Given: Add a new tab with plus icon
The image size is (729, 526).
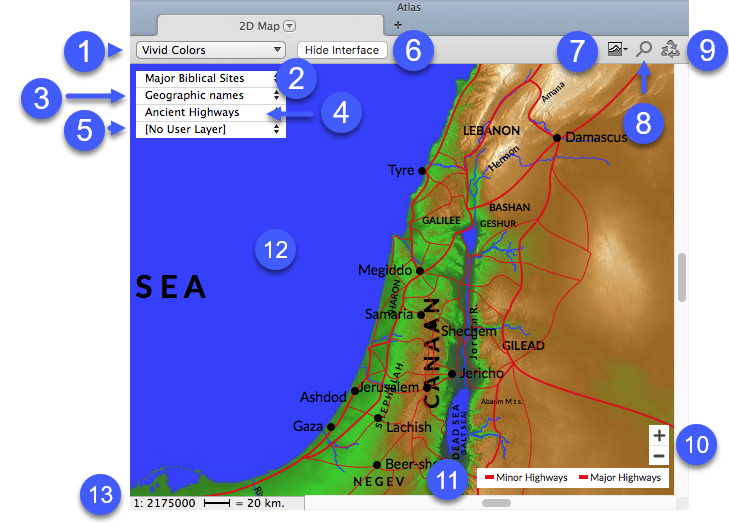Looking at the screenshot, I should click(x=398, y=24).
